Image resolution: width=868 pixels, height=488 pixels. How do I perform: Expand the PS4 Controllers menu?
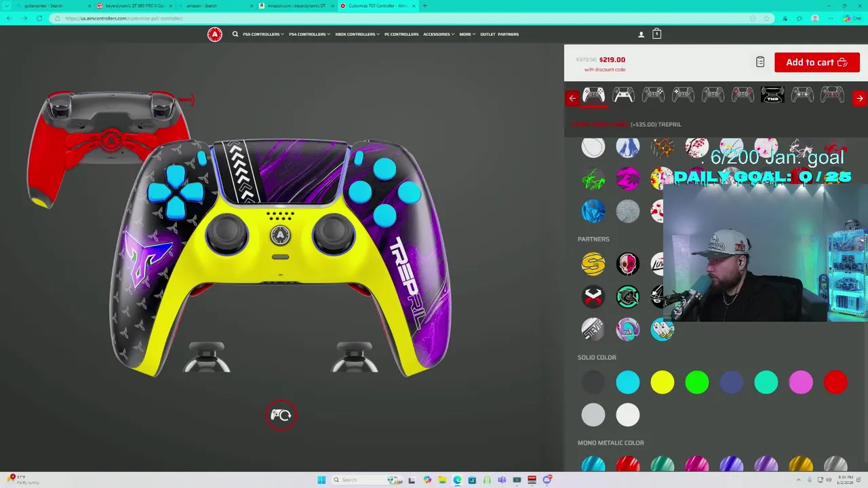pyautogui.click(x=309, y=34)
